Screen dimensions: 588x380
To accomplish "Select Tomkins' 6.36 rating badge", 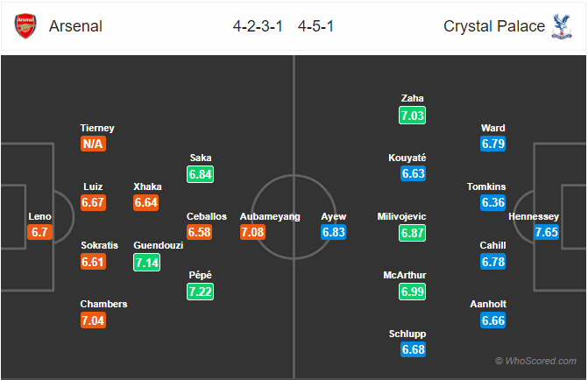I will pyautogui.click(x=493, y=202).
